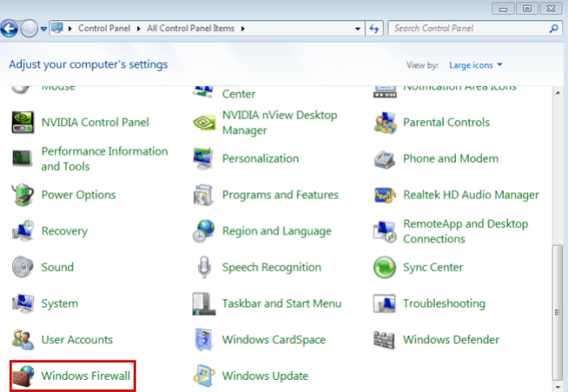Maximize the Control Panel window

[x=527, y=8]
